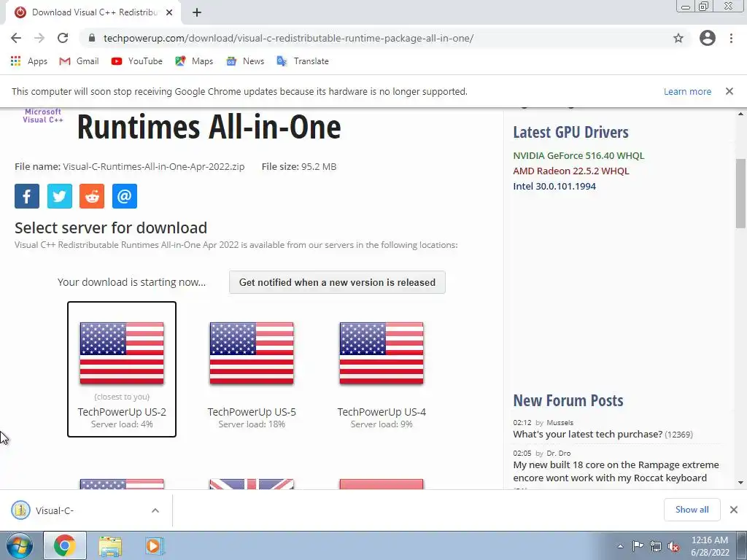747x560 pixels.
Task: Open a new tab with the plus button
Action: tap(197, 12)
